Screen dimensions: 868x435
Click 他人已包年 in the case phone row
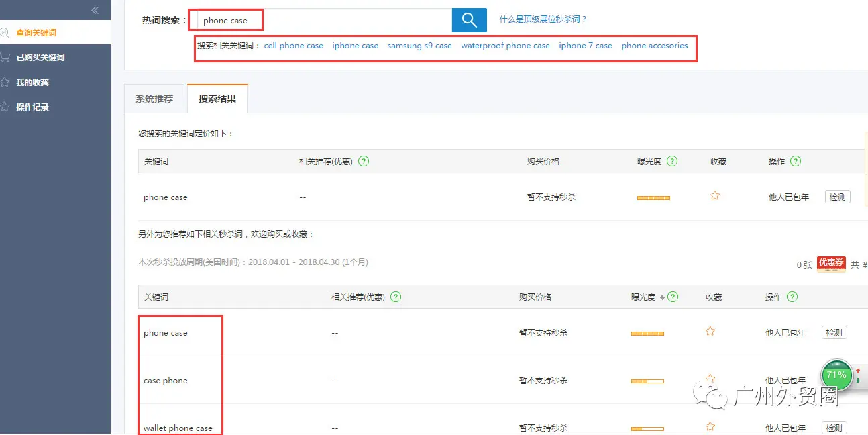[x=785, y=381]
